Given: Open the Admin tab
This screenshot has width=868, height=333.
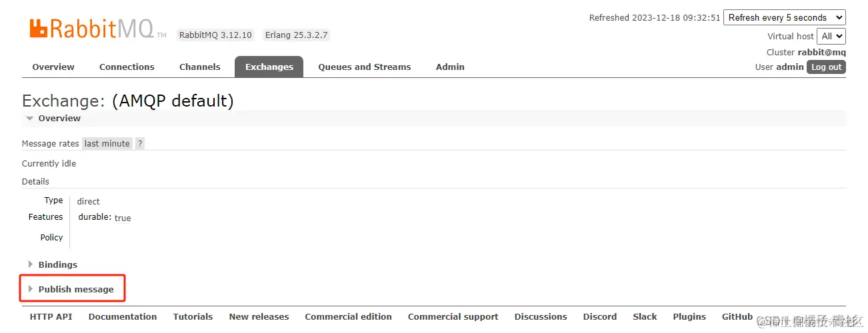Looking at the screenshot, I should click(x=450, y=67).
